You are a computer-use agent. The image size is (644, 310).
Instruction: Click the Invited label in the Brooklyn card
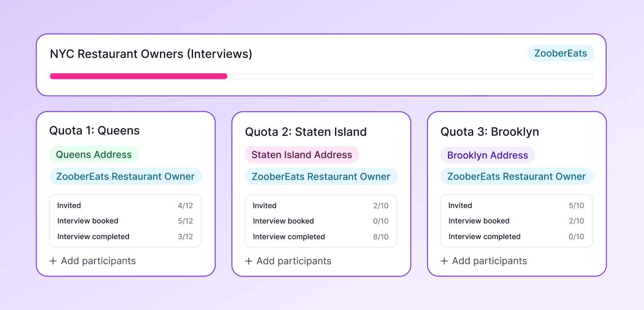(460, 206)
